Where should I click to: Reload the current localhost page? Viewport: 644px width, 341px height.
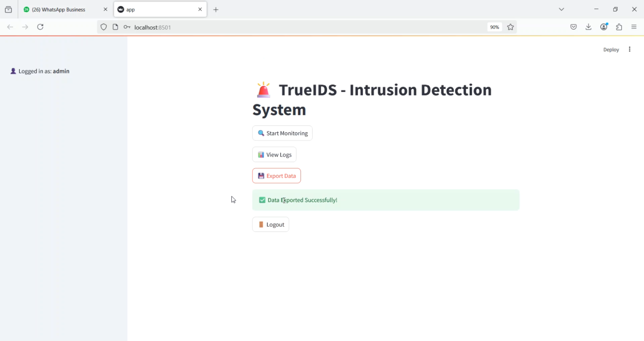(40, 27)
